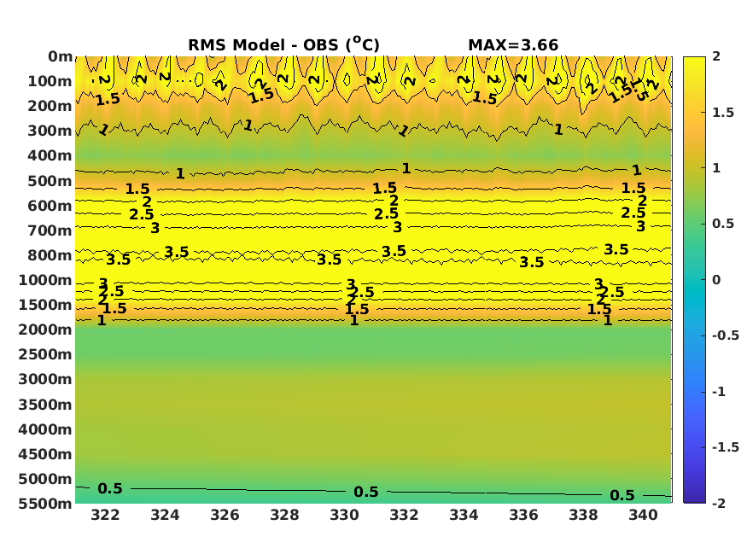Select the "MAX=3.66" text above the plot
The height and width of the screenshot is (560, 747).
(x=513, y=45)
